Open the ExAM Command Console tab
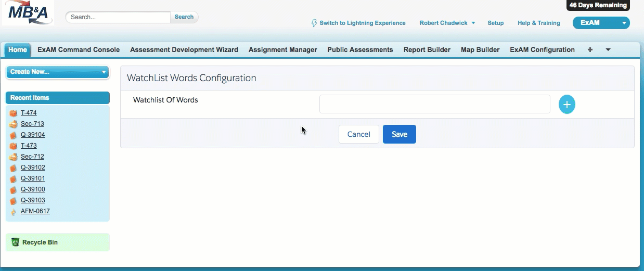 (79, 50)
